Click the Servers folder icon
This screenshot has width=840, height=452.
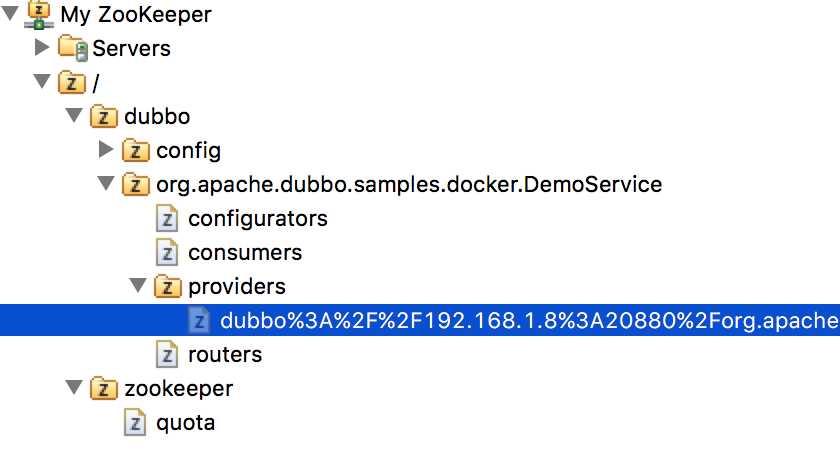[73, 48]
